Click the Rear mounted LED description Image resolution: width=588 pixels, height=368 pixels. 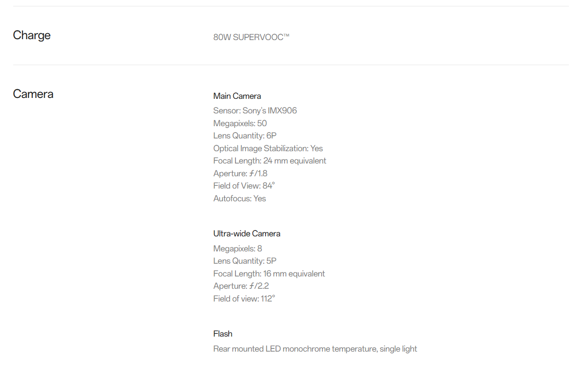point(315,349)
